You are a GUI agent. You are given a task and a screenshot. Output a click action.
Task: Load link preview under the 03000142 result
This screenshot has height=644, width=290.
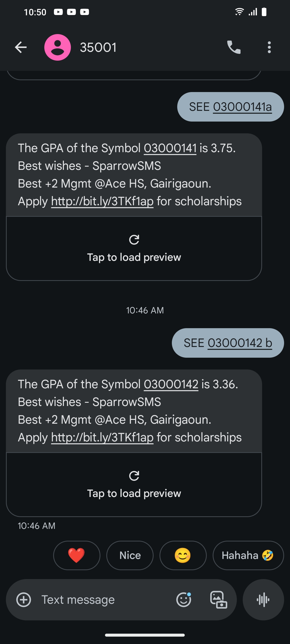[x=134, y=485]
